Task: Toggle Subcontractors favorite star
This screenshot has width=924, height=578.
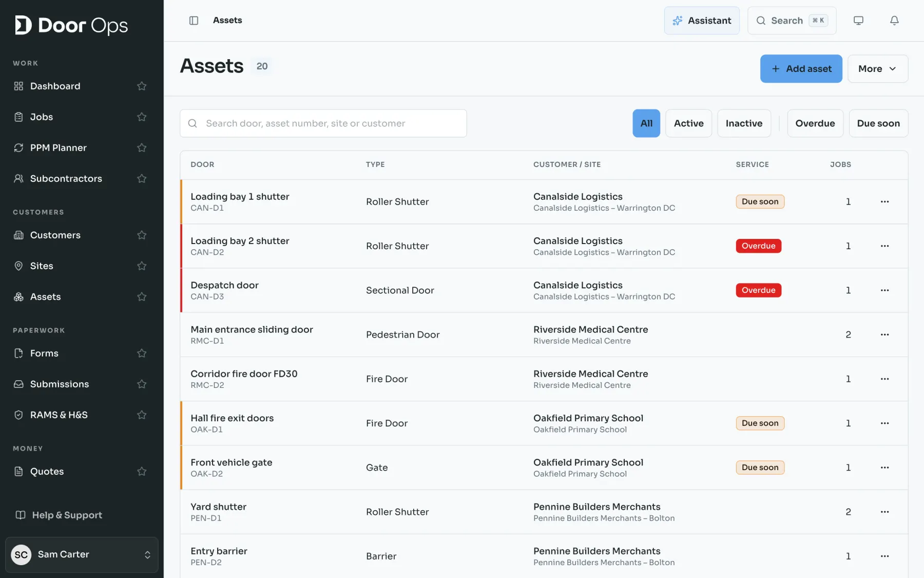Action: click(x=142, y=179)
